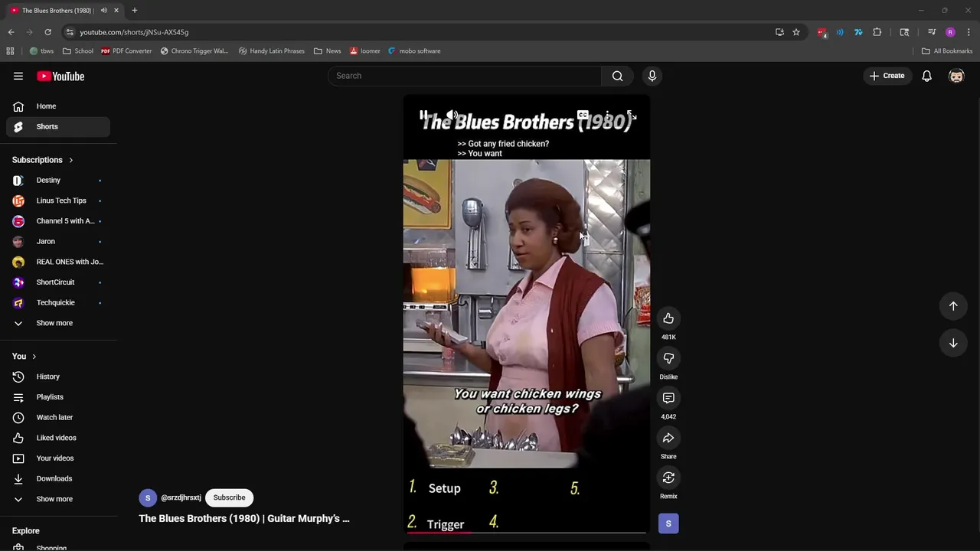Show more subscriptions in the sidebar
Screen dimensions: 980x551
coord(58,323)
